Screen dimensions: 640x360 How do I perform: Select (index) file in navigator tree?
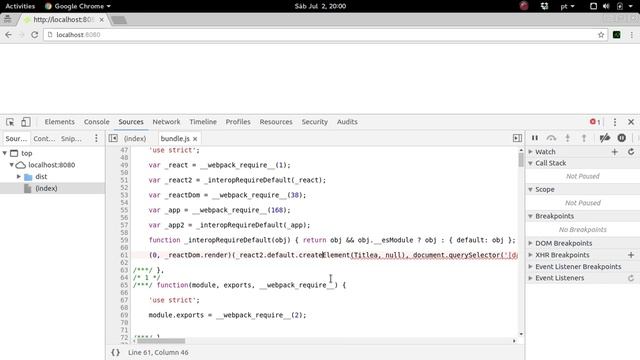pyautogui.click(x=46, y=188)
